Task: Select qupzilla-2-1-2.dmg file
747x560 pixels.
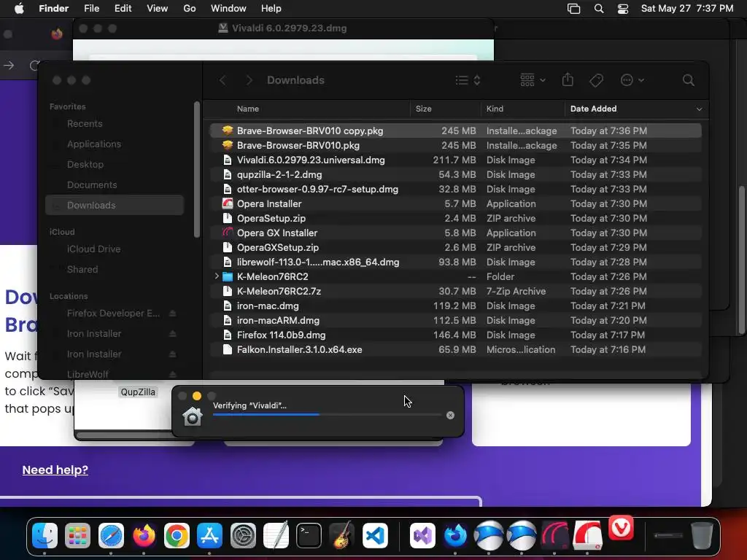Action: click(455, 175)
